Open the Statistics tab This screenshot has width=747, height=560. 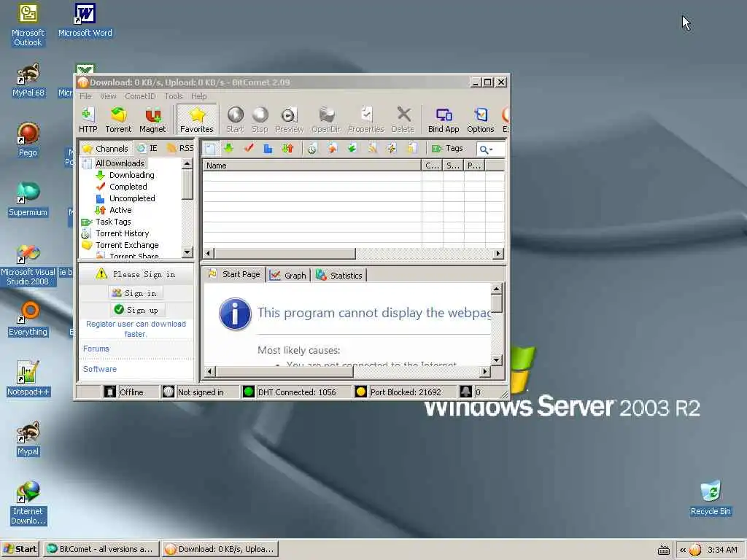click(x=339, y=276)
